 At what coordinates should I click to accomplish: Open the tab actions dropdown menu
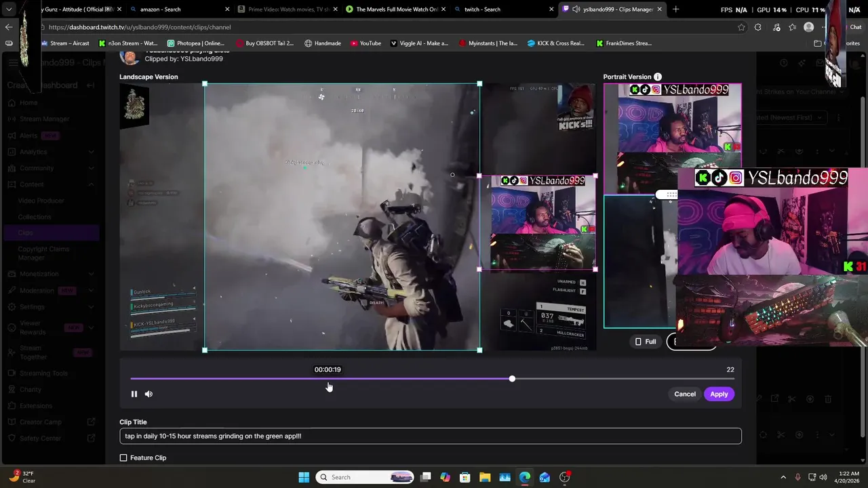tap(9, 9)
